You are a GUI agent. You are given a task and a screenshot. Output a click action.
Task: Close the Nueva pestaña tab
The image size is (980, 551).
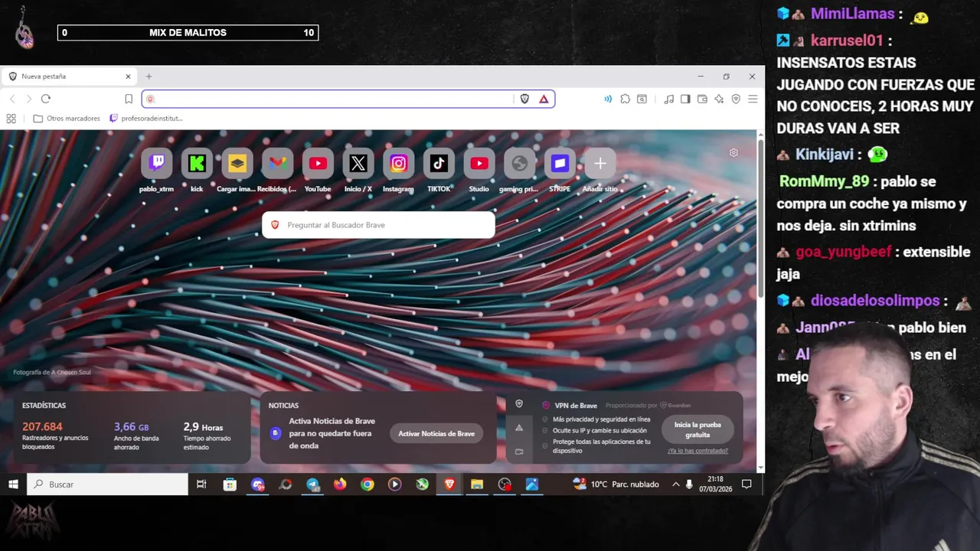[128, 77]
